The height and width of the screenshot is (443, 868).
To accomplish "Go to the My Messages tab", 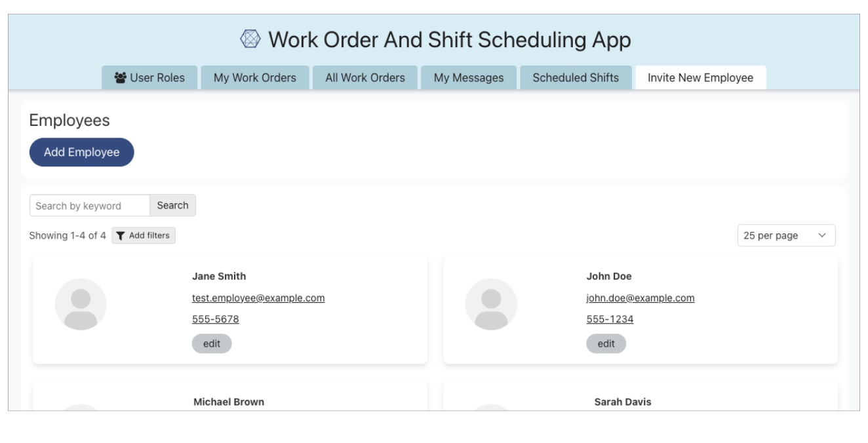I will [469, 77].
